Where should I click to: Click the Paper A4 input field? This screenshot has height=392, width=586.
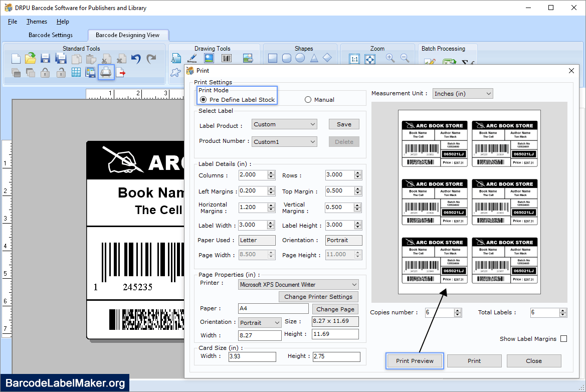click(273, 309)
